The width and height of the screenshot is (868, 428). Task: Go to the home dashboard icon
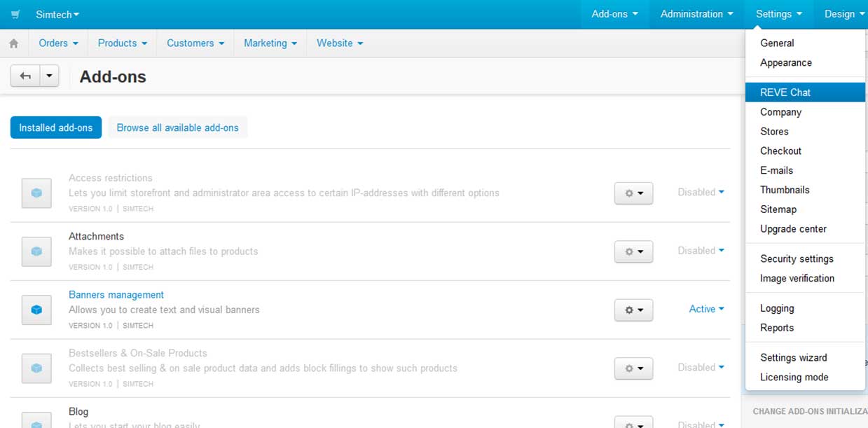pyautogui.click(x=13, y=43)
